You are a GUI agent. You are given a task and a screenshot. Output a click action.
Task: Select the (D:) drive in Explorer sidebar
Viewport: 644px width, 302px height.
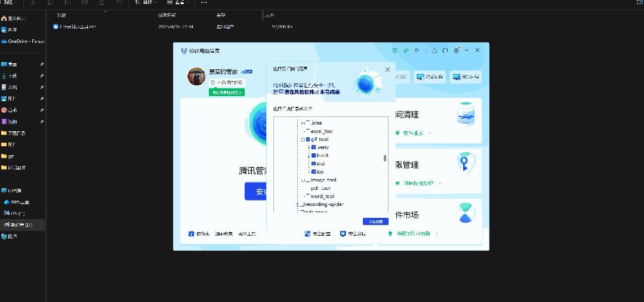23,225
